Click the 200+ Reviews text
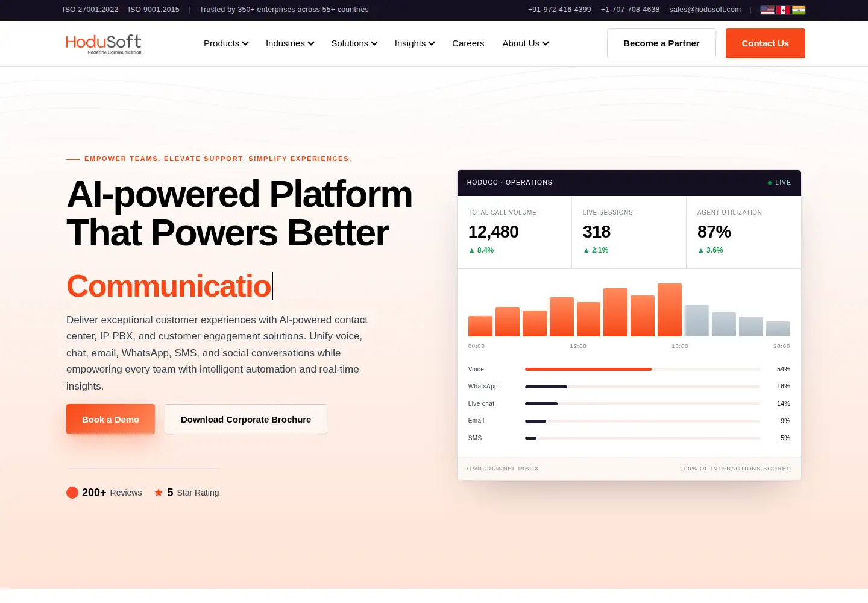The width and height of the screenshot is (868, 603). (112, 493)
